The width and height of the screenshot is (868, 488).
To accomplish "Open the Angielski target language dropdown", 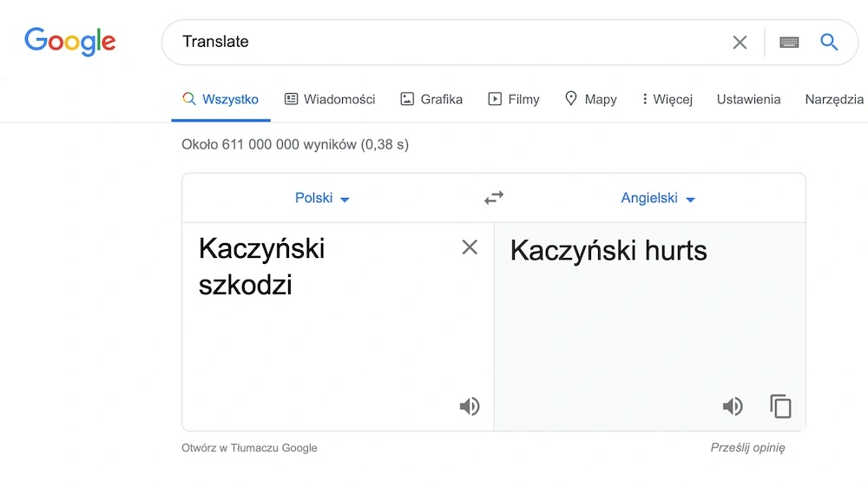I will [658, 198].
